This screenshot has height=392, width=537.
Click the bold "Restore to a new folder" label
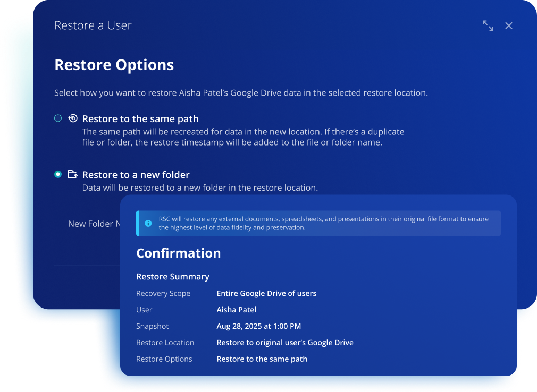coord(136,175)
